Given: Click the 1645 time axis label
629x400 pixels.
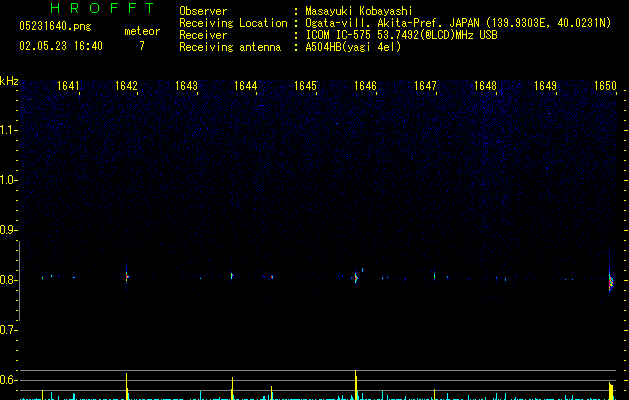Looking at the screenshot, I should coord(305,86).
